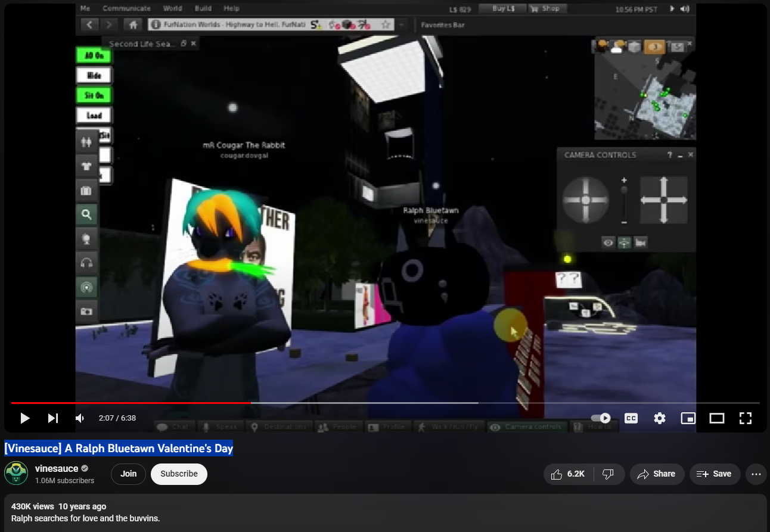Open the Inventory suitcase icon
This screenshot has width=770, height=532.
(86, 191)
